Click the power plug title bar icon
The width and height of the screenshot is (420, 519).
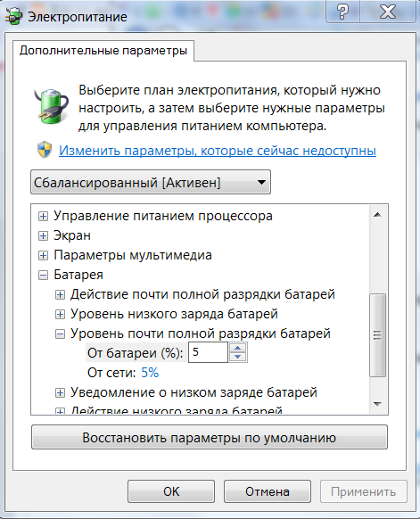(13, 17)
